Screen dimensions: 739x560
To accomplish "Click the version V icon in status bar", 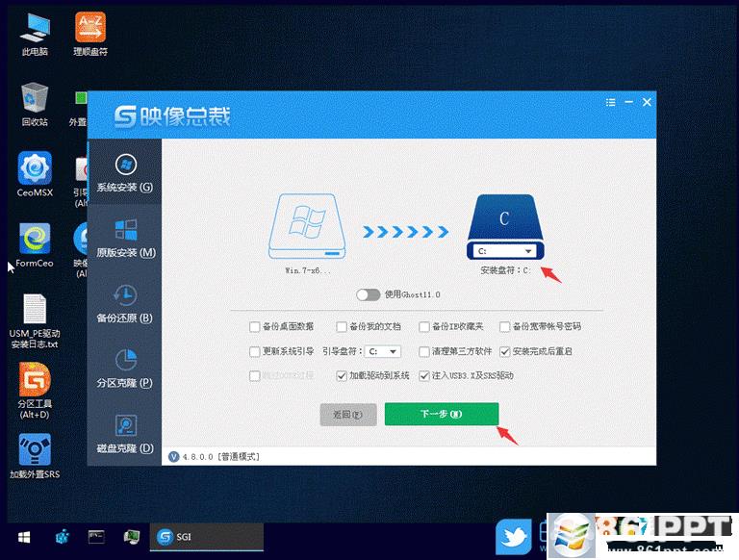I will 174,456.
